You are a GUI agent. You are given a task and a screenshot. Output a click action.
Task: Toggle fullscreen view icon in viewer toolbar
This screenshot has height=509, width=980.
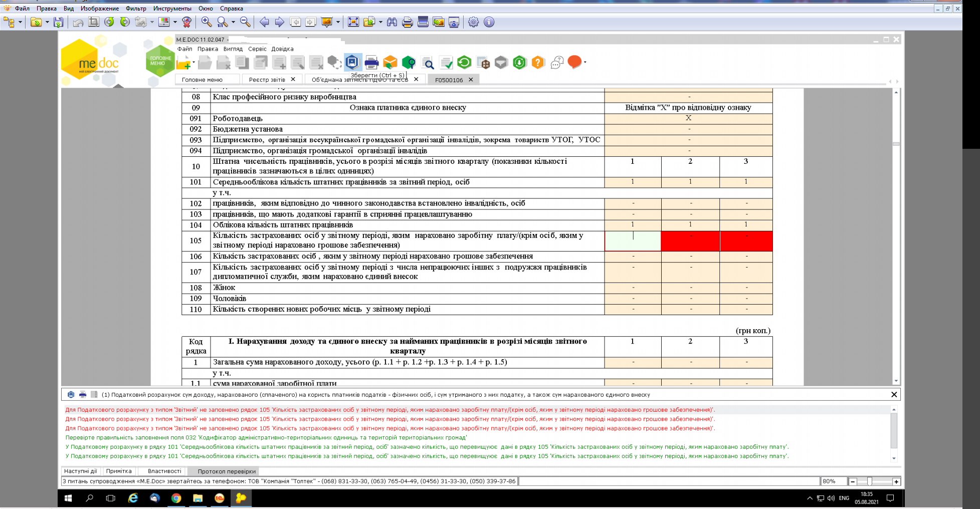coord(353,22)
